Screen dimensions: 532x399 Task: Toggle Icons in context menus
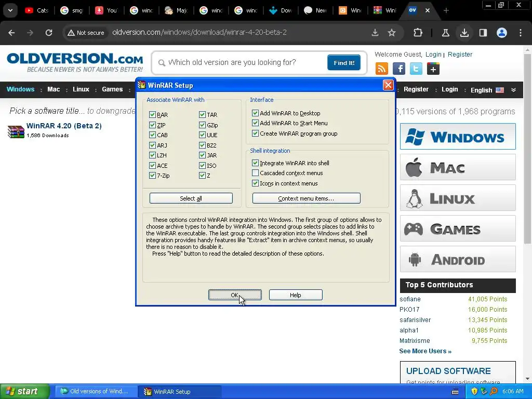click(x=255, y=183)
